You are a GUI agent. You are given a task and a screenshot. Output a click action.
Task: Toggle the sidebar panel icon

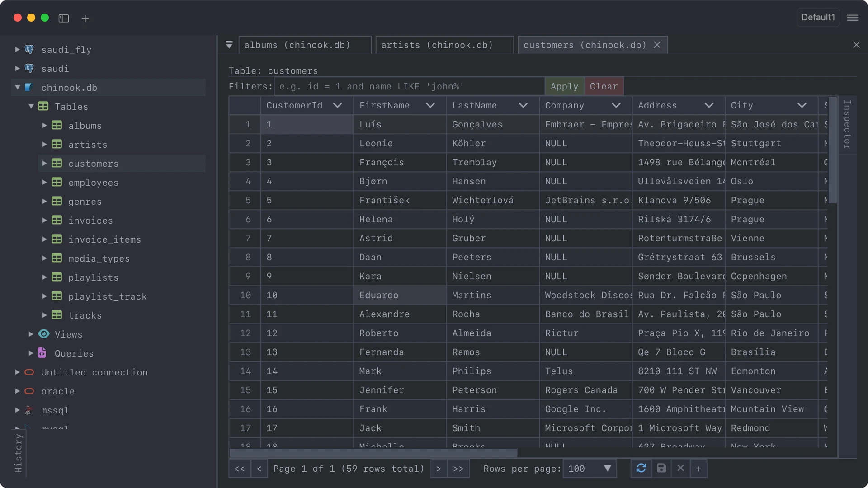pos(64,18)
